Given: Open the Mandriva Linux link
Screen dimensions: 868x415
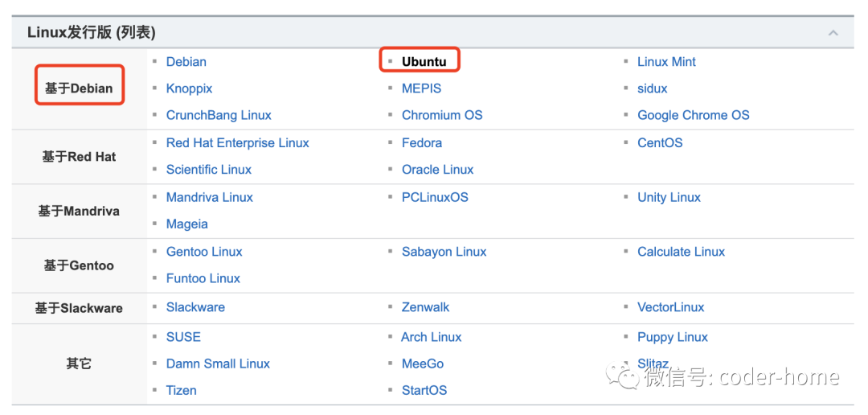Looking at the screenshot, I should click(209, 197).
